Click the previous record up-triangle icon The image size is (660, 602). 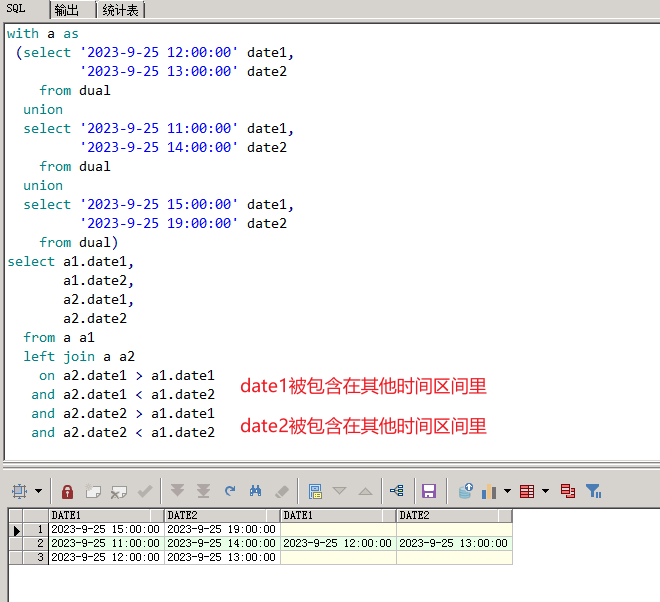tap(365, 491)
